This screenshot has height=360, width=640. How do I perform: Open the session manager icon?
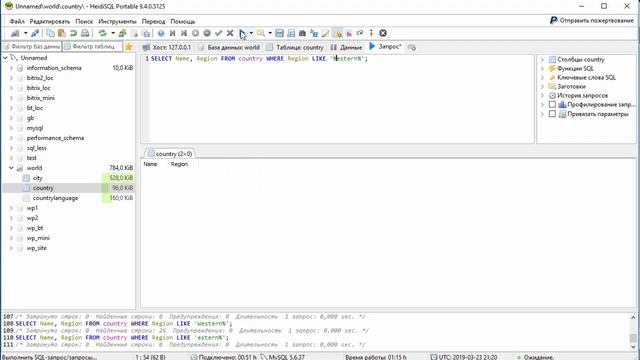pyautogui.click(x=15, y=33)
